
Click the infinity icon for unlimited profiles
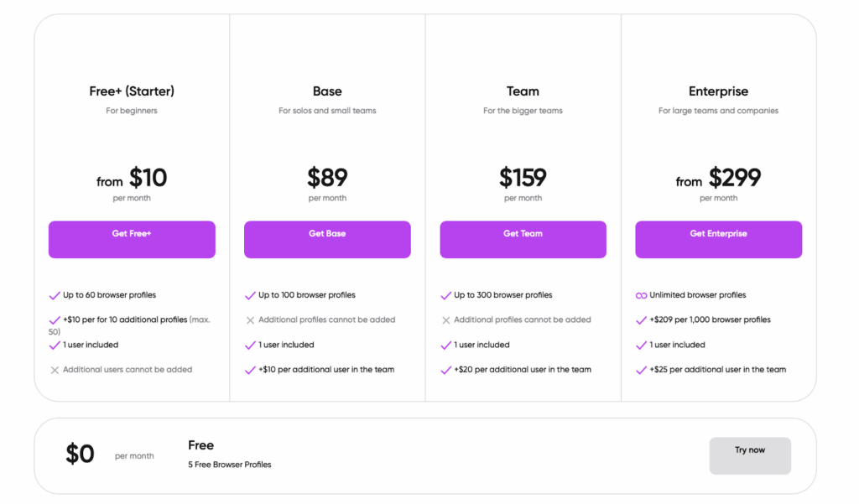(642, 296)
